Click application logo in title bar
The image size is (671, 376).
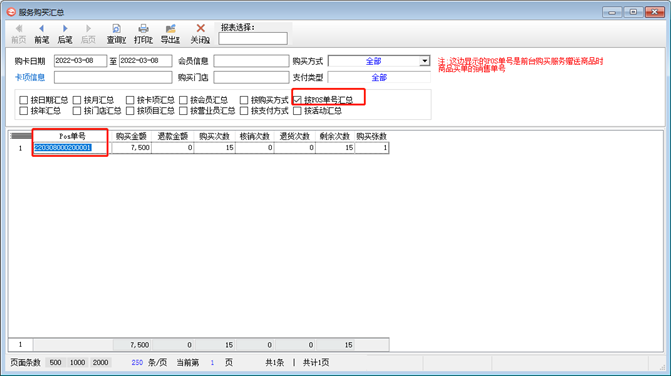(x=11, y=12)
